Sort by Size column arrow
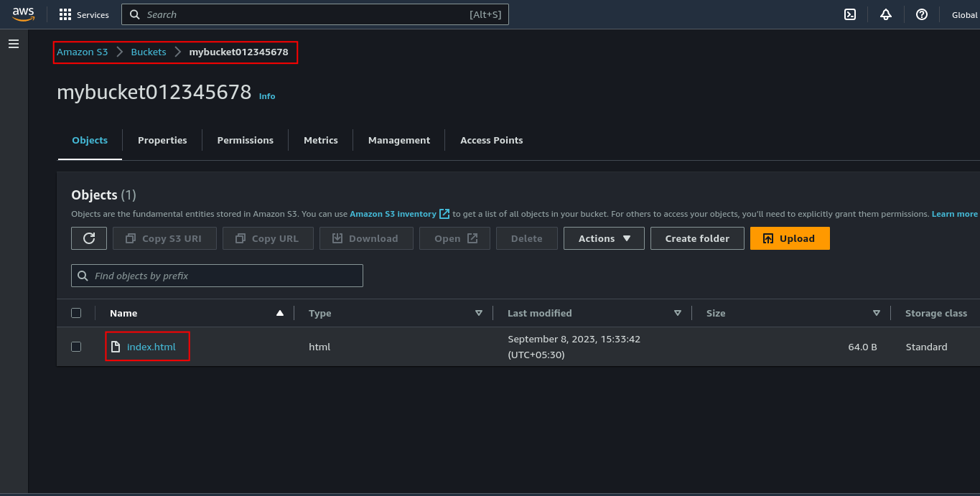The height and width of the screenshot is (496, 980). coord(876,313)
